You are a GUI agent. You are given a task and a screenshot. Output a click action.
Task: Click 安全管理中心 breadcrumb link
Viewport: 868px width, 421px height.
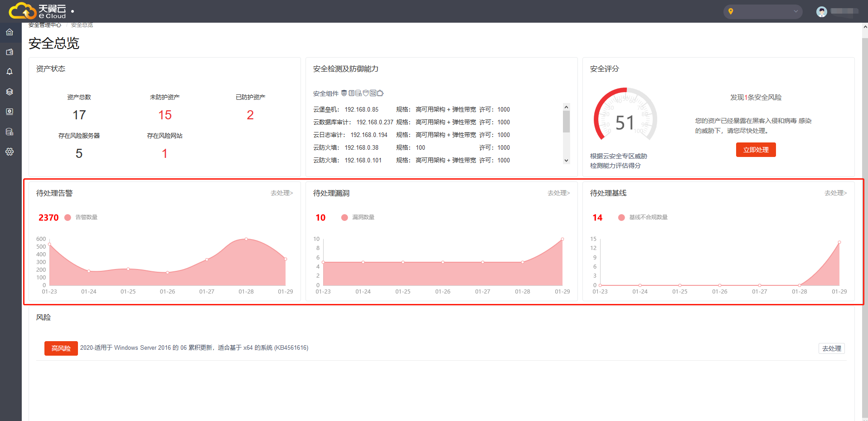pos(45,25)
